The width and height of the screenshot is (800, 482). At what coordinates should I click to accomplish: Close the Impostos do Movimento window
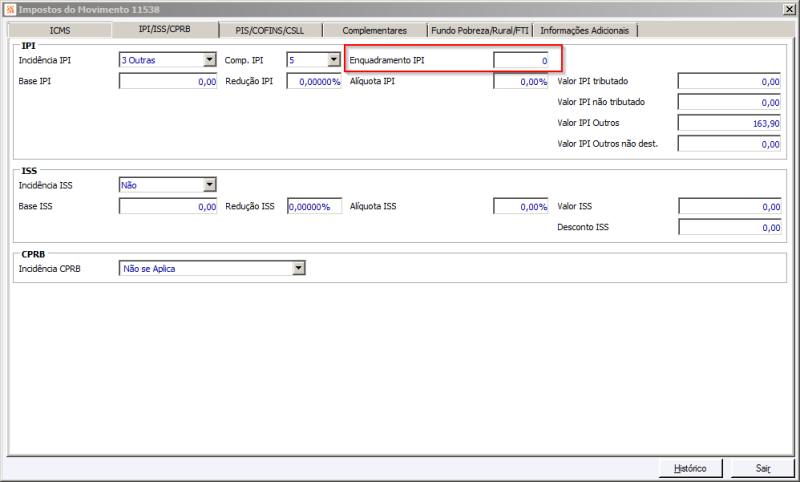click(789, 9)
